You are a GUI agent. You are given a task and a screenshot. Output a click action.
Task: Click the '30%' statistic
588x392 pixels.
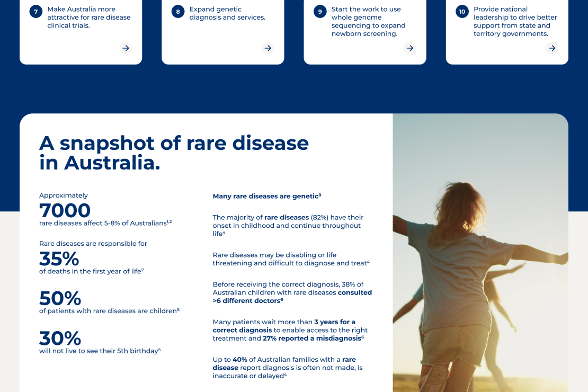click(x=60, y=338)
